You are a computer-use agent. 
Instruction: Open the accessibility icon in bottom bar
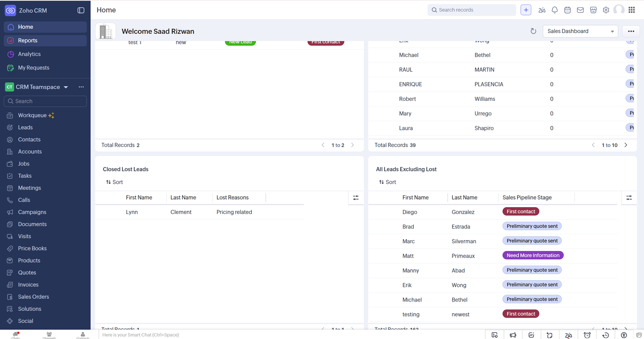624,335
